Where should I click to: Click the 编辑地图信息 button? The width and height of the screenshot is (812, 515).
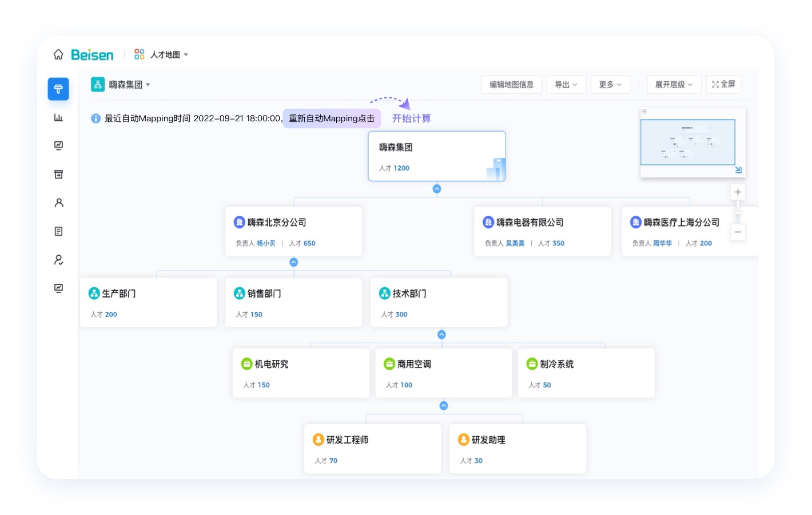[x=511, y=85]
